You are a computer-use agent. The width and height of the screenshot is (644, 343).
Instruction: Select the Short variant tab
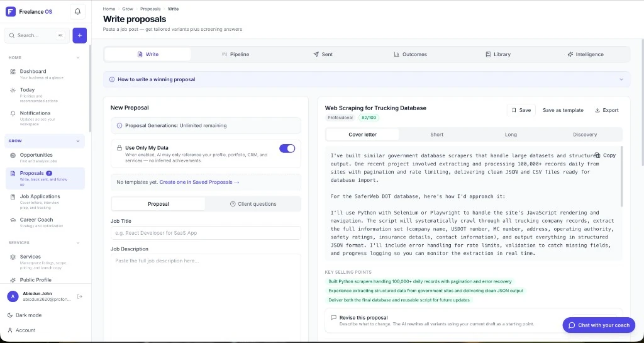tap(436, 134)
